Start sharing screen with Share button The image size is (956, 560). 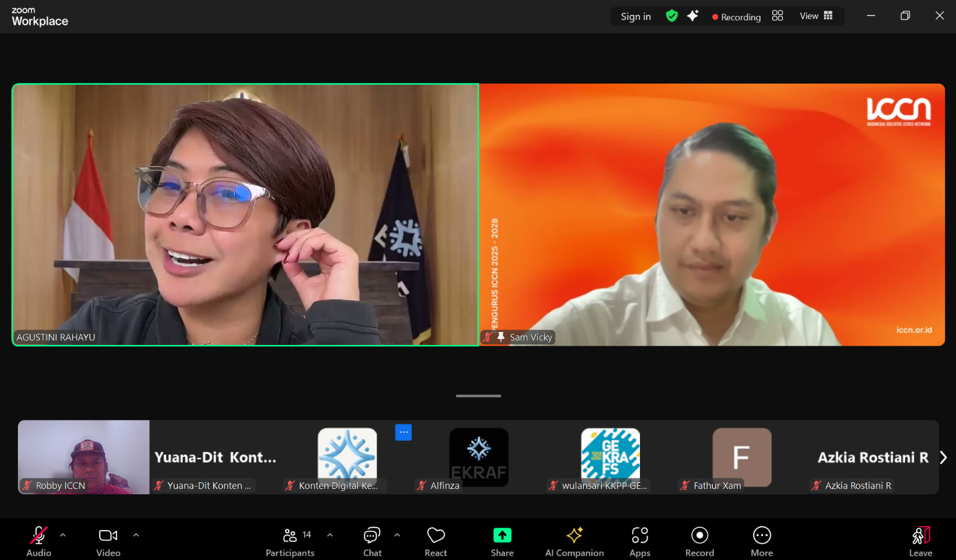(x=502, y=541)
